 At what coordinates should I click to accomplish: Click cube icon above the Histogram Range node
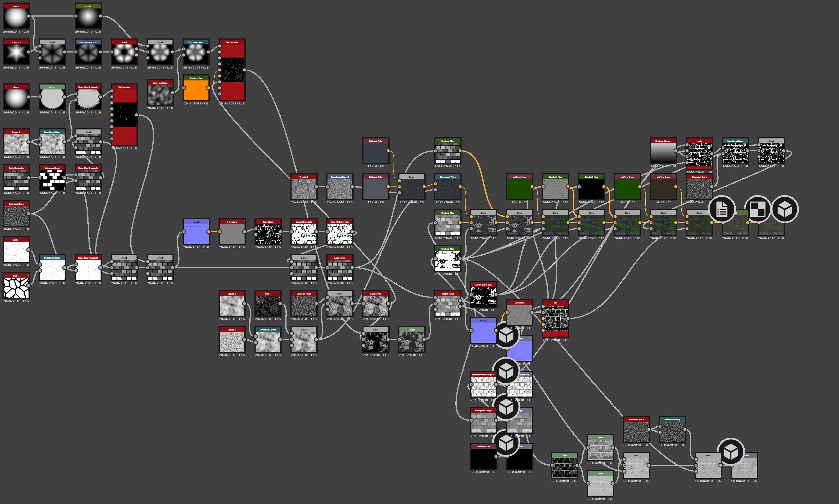(x=506, y=407)
